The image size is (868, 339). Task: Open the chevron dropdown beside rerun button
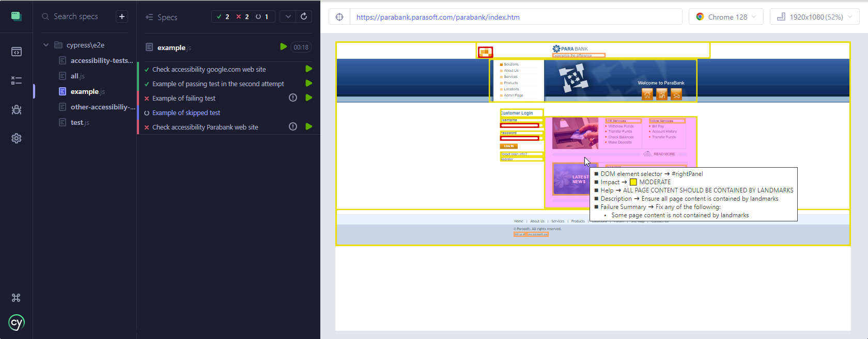[x=288, y=17]
